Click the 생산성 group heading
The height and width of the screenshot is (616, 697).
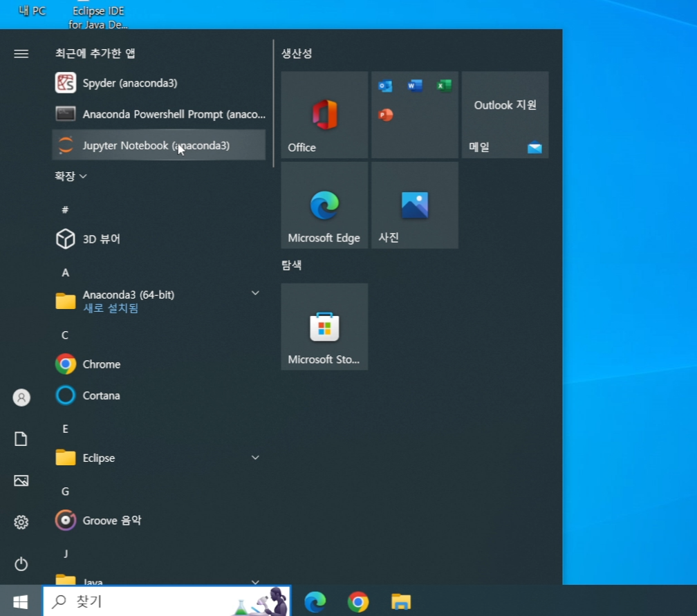coord(297,53)
